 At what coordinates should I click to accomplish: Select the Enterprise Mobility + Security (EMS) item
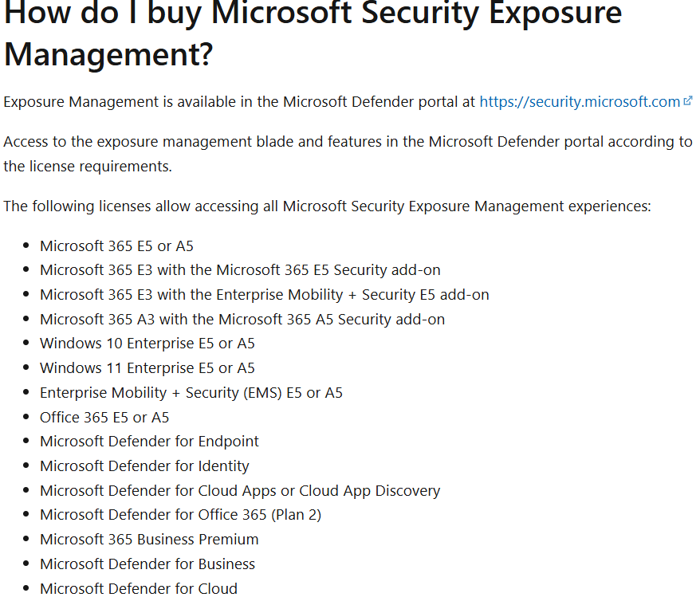pyautogui.click(x=191, y=393)
